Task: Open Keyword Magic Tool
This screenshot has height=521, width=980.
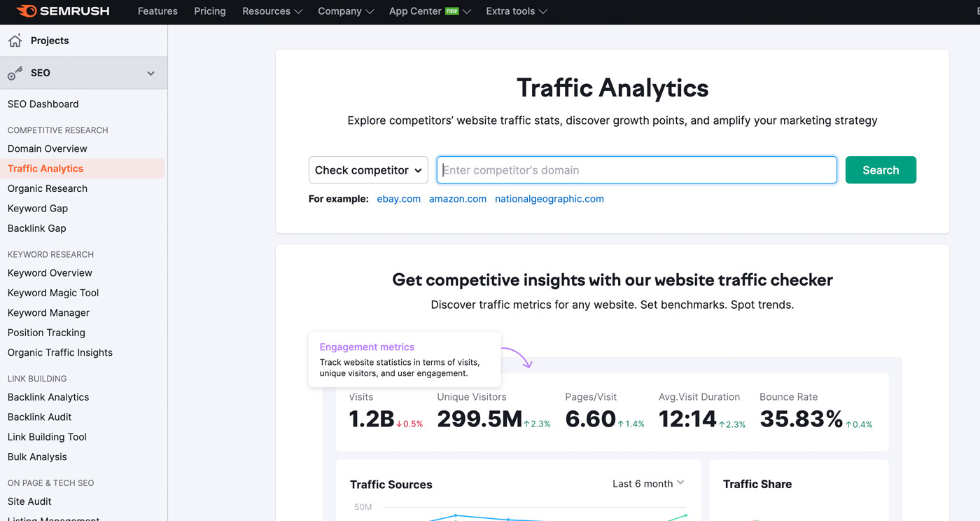Action: coord(53,293)
